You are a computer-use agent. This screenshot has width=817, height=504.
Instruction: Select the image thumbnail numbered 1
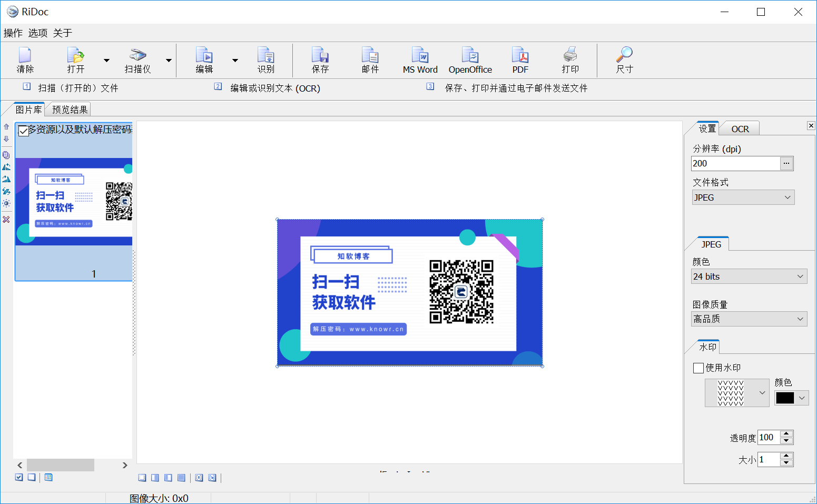(x=74, y=202)
